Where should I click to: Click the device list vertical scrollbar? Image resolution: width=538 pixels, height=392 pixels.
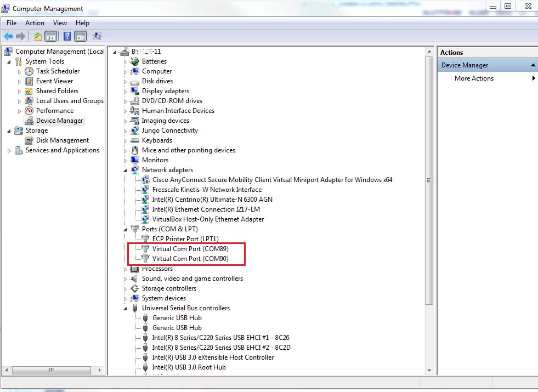pyautogui.click(x=429, y=181)
